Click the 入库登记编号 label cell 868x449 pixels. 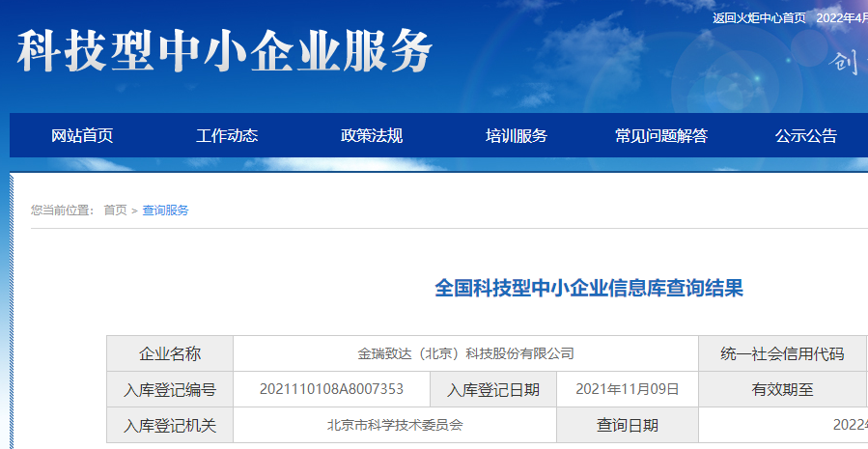click(x=170, y=389)
